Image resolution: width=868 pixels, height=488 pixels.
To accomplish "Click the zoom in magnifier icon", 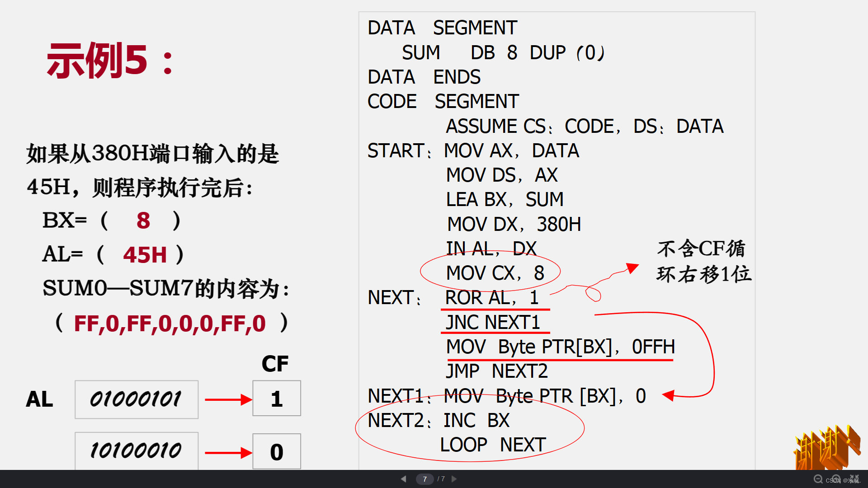I will [x=836, y=478].
